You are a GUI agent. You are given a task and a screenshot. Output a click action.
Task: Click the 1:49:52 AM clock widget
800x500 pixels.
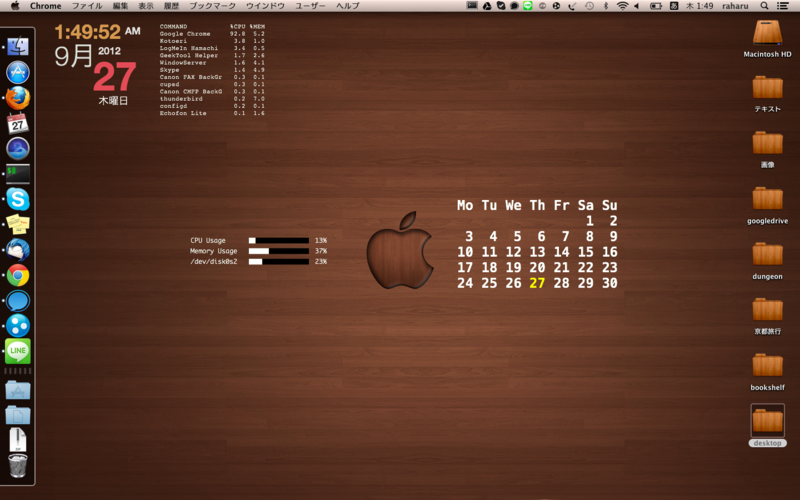click(x=97, y=32)
